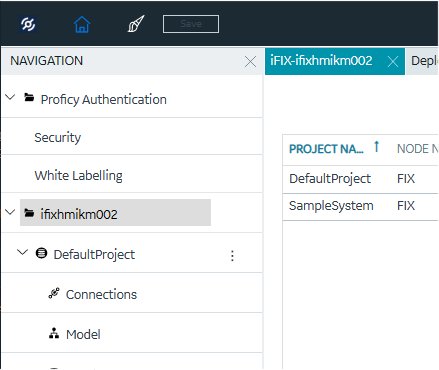Viewport: 439px width, 370px height.
Task: Close the Navigation panel
Action: coord(250,62)
